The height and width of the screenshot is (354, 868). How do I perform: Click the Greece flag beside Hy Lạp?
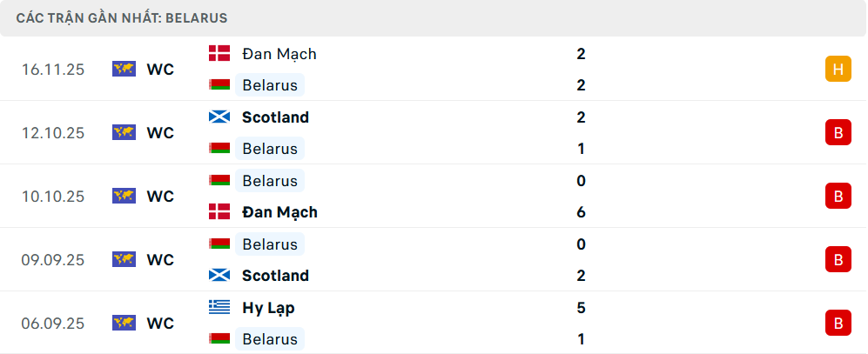tap(219, 307)
